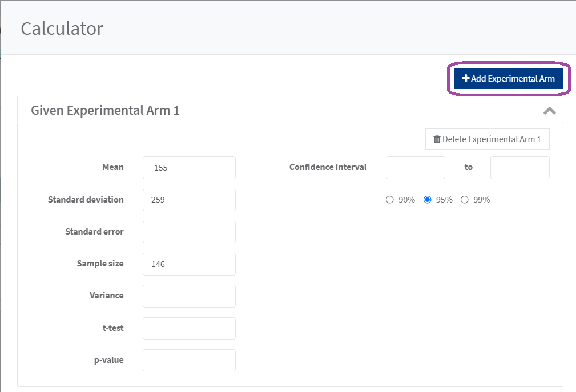This screenshot has height=392, width=576.
Task: Select the 95% confidence level
Action: [x=427, y=200]
